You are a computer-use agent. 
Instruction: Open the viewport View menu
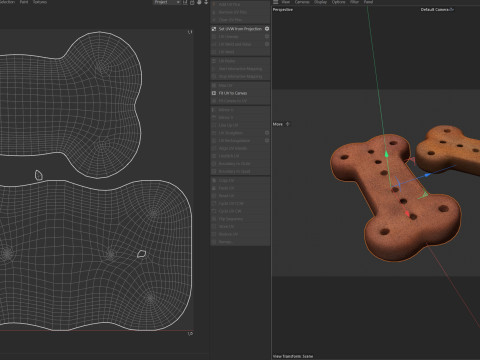tap(286, 2)
